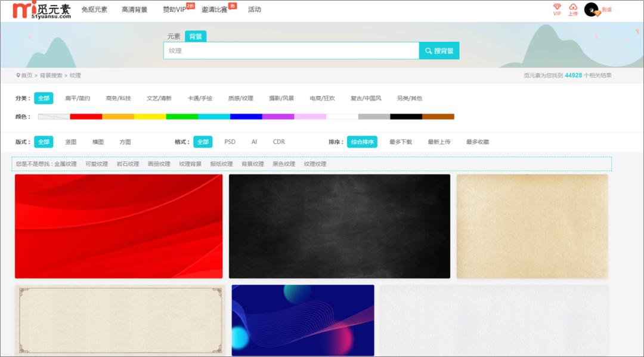
Task: Click the 搜背景 search button
Action: 439,51
